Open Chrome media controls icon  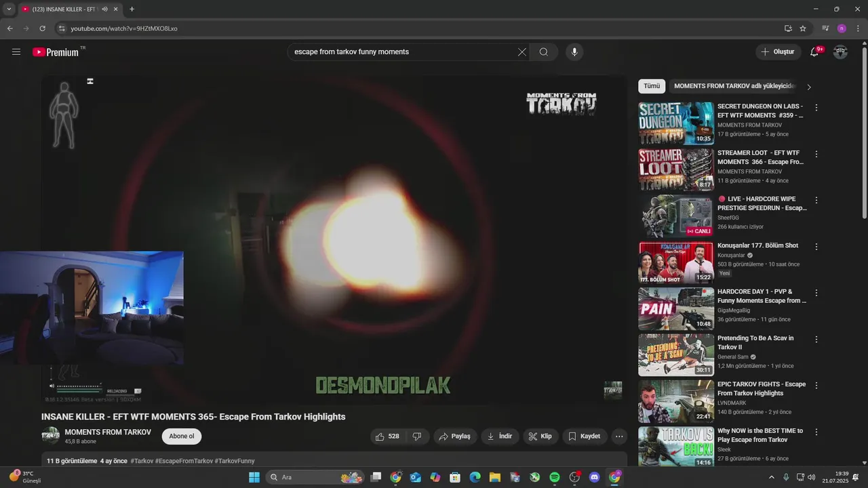coord(825,28)
